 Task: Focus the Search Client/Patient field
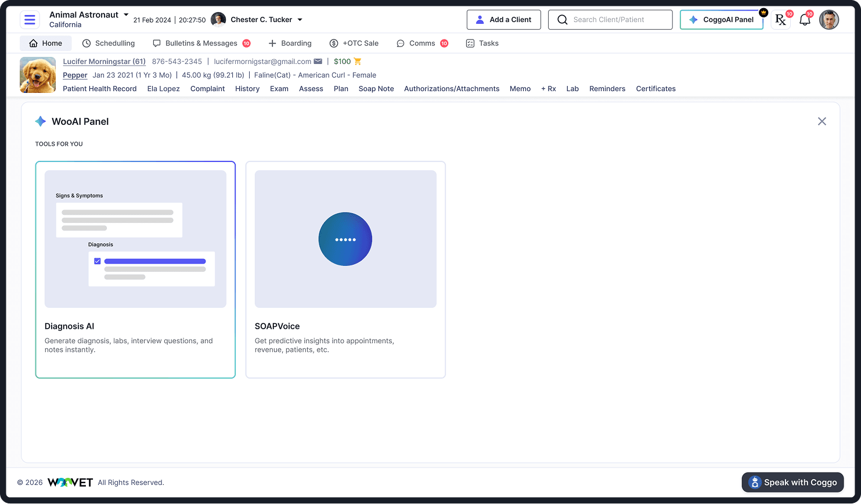(610, 20)
